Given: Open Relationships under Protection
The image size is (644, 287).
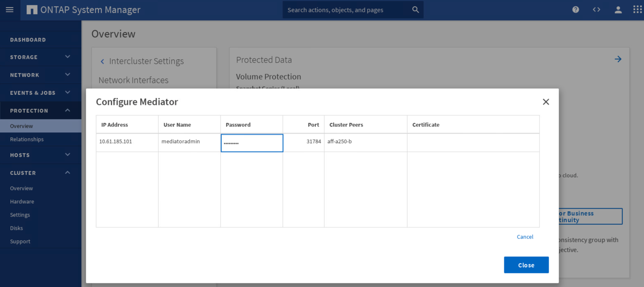Looking at the screenshot, I should click(27, 139).
